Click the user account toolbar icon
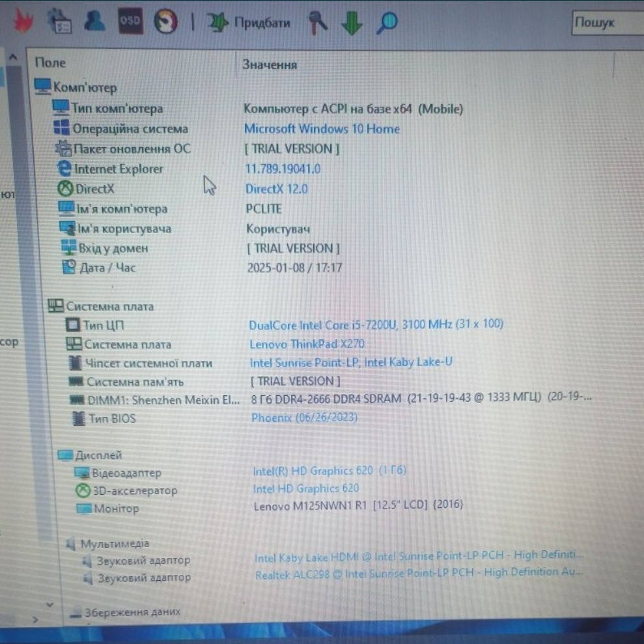The height and width of the screenshot is (644, 644). coord(95,21)
